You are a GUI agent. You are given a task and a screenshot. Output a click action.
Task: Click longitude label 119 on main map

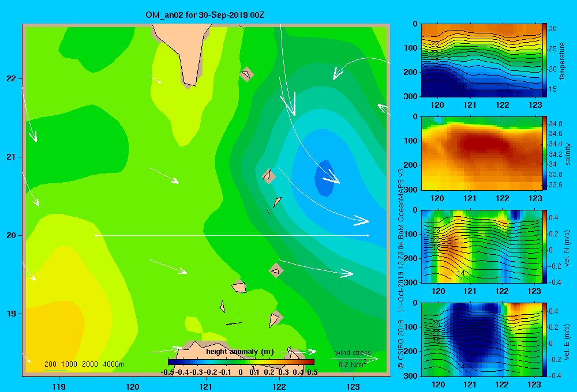click(59, 386)
